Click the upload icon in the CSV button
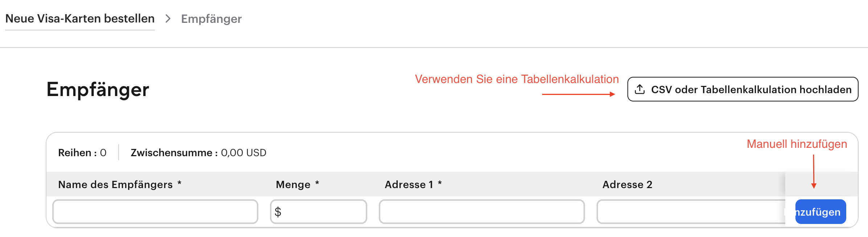Viewport: 868px width, 237px height. click(x=640, y=89)
